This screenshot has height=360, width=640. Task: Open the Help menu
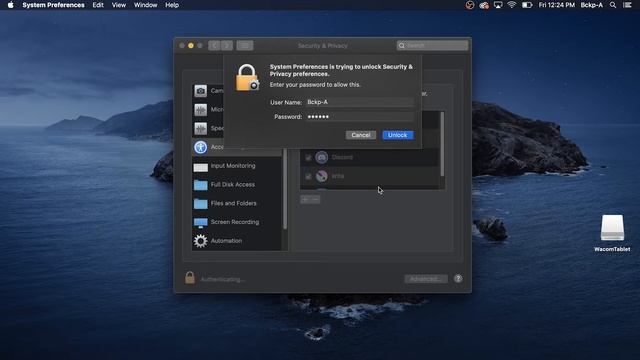tap(172, 5)
